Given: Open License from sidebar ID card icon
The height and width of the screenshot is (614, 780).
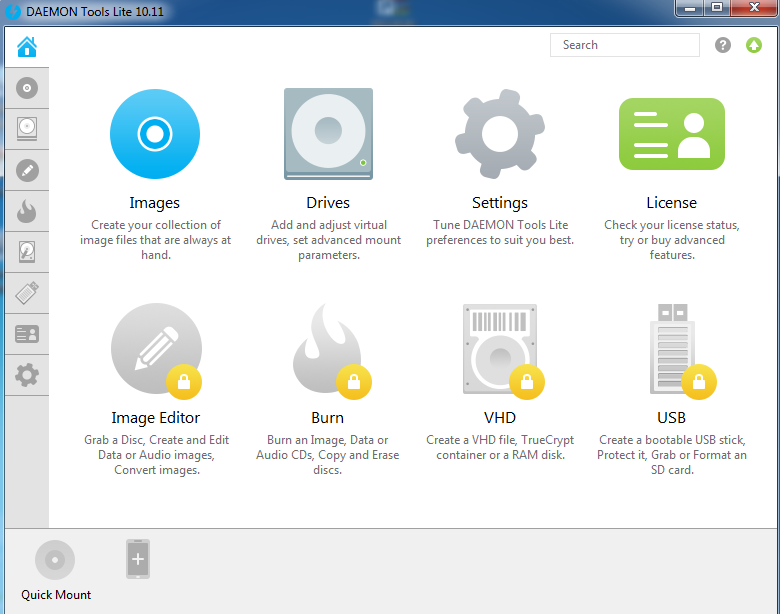Looking at the screenshot, I should [x=27, y=334].
